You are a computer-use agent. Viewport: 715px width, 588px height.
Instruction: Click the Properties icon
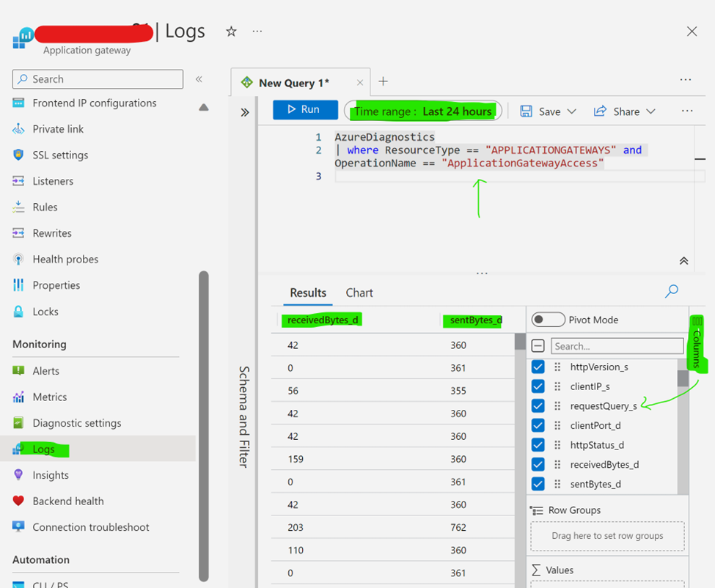pyautogui.click(x=18, y=285)
